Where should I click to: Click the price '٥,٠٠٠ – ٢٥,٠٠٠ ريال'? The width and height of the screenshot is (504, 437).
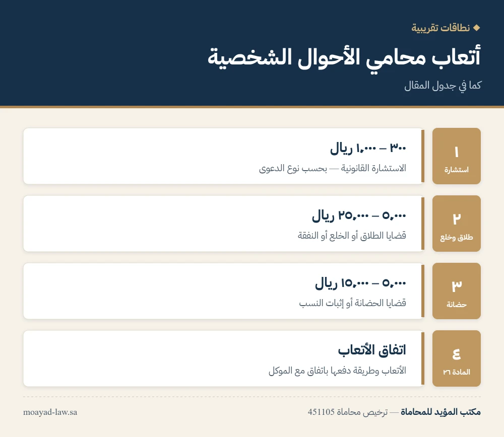click(x=359, y=216)
